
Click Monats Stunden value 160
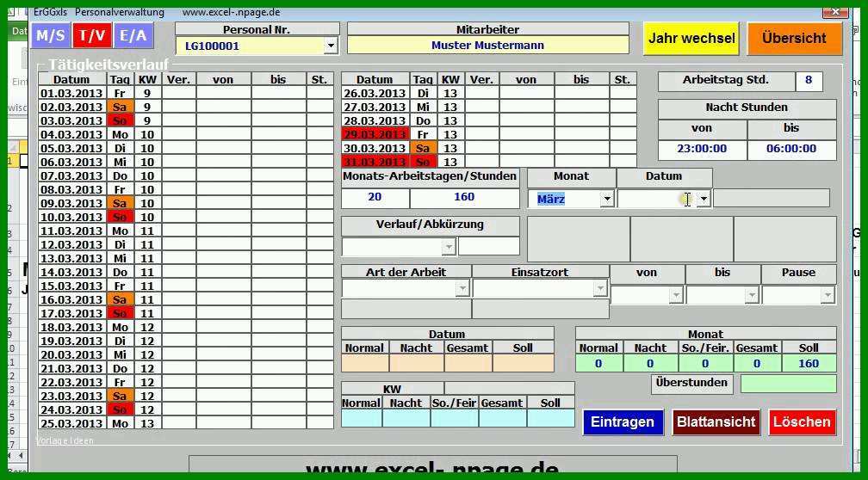(464, 198)
